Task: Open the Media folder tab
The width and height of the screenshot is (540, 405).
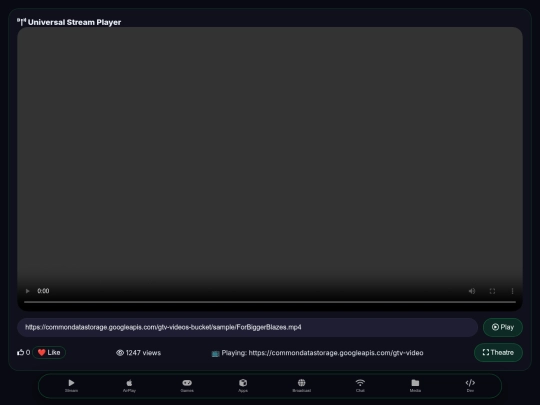Action: point(415,385)
